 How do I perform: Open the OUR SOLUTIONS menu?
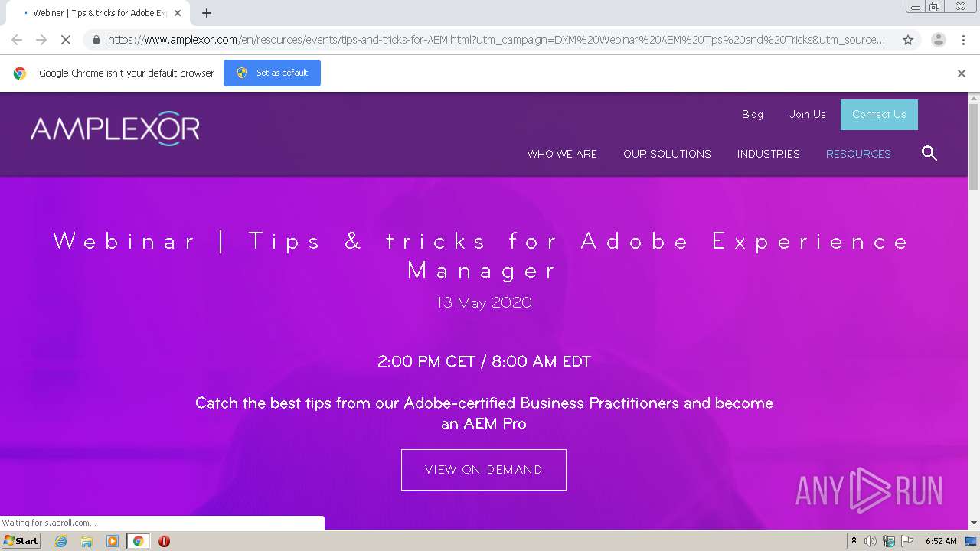[667, 154]
